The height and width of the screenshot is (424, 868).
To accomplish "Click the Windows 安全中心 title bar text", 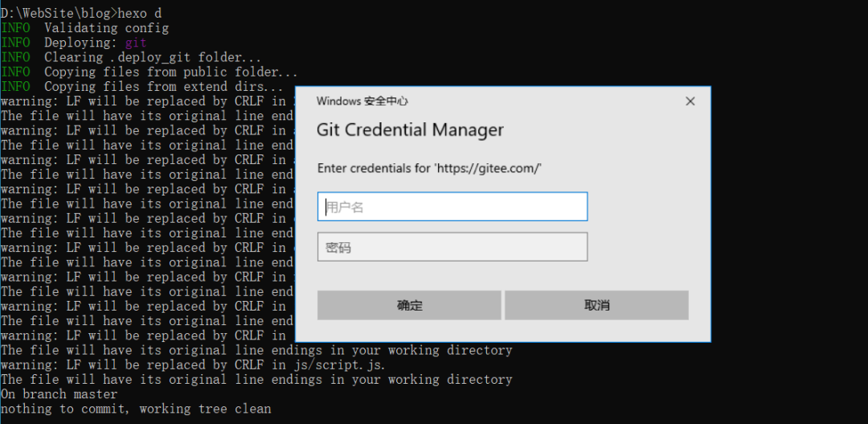I will tap(362, 101).
